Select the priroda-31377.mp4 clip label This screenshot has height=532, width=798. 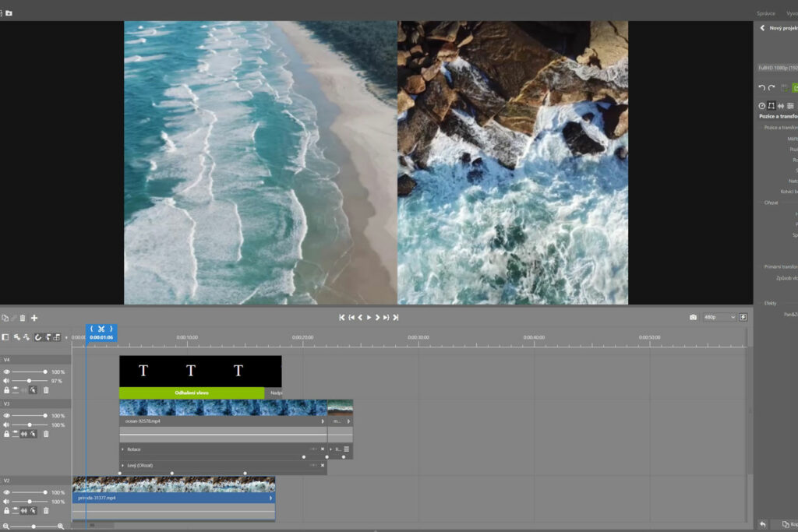click(x=99, y=498)
